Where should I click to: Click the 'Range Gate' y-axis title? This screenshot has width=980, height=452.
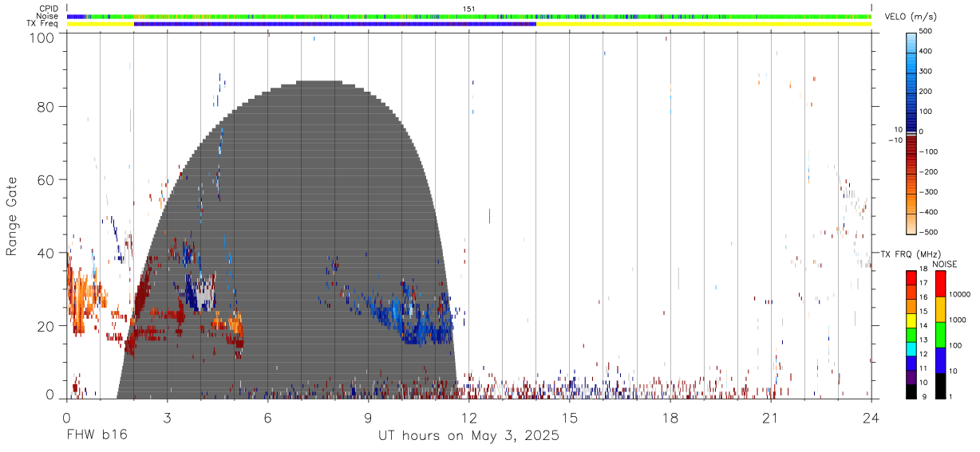[12, 217]
